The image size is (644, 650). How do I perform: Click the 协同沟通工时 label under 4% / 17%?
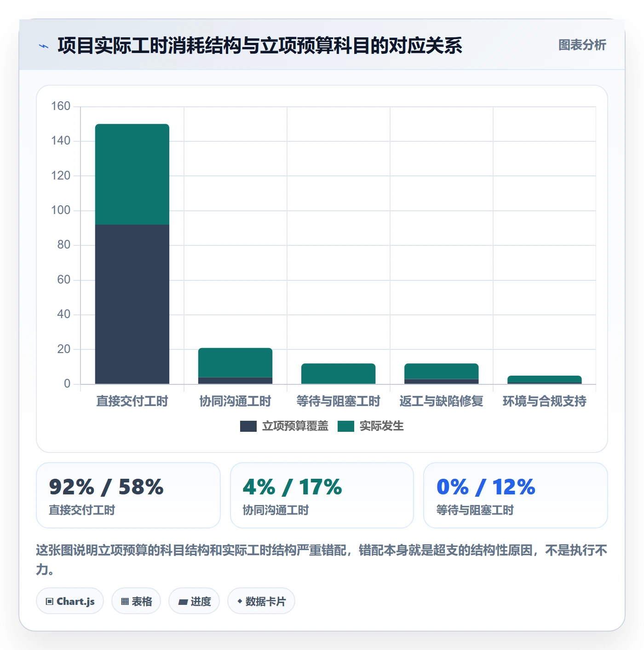click(x=276, y=510)
